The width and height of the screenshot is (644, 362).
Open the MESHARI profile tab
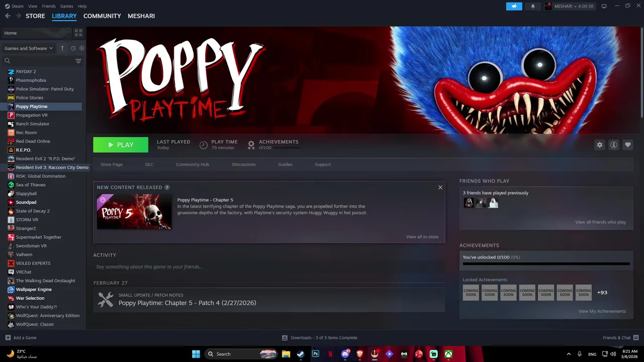[x=141, y=16]
